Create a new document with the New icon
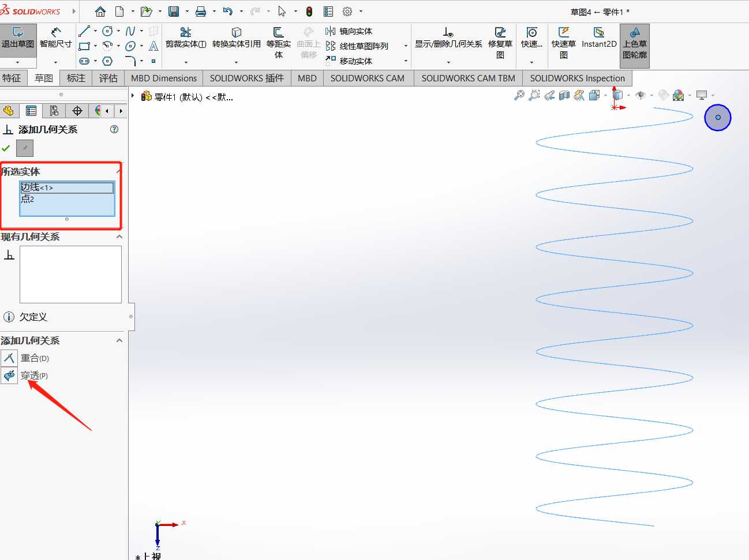This screenshot has height=560, width=749. tap(119, 12)
